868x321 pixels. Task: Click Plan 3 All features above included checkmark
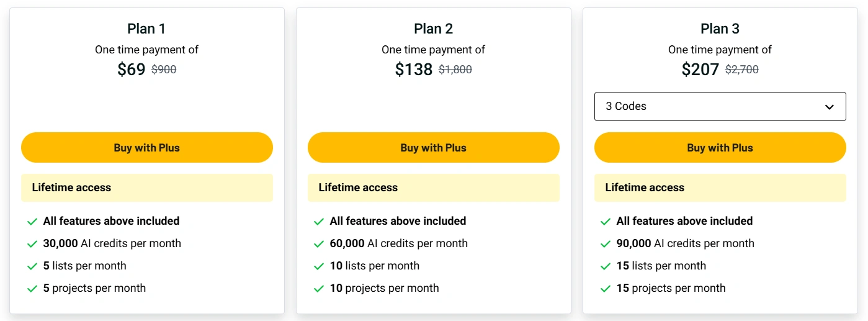(606, 222)
